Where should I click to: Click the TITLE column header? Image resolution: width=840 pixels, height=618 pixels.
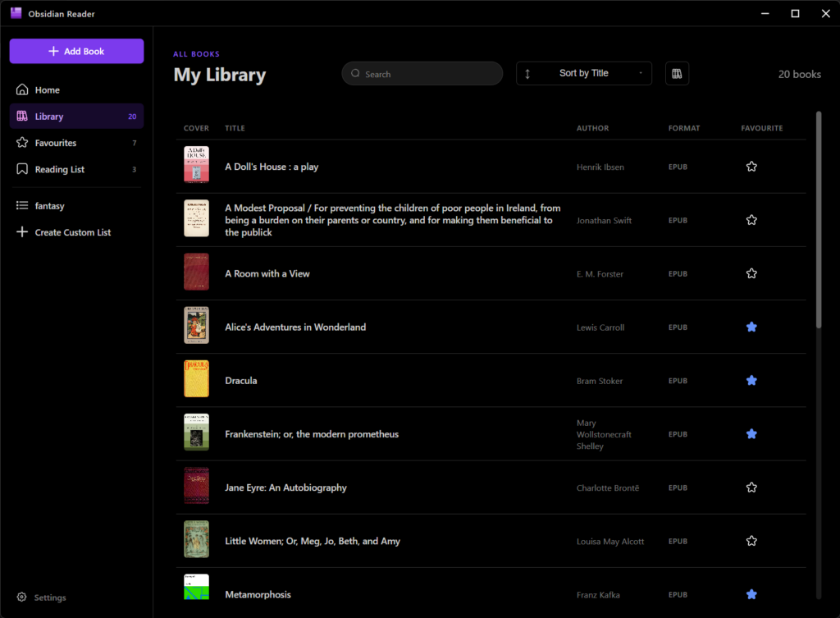pos(235,128)
